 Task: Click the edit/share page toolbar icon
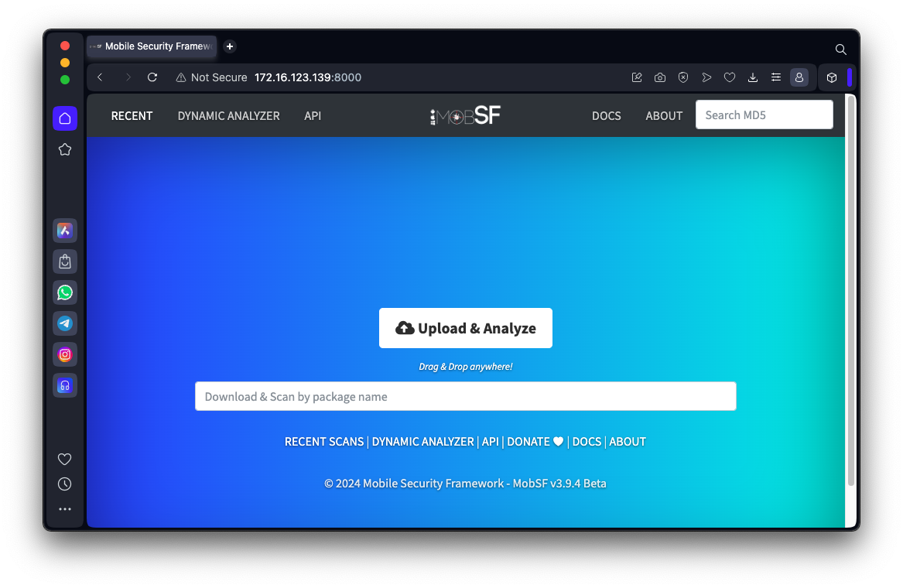[637, 77]
